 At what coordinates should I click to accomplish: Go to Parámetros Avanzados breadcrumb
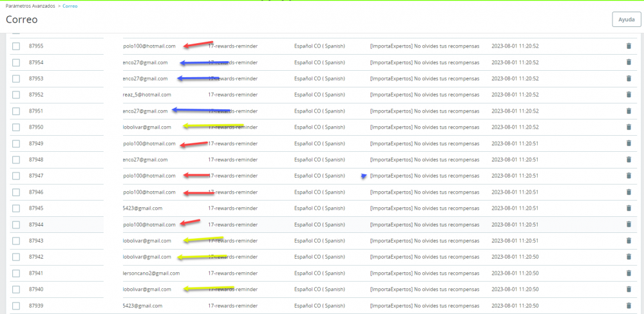click(x=30, y=6)
